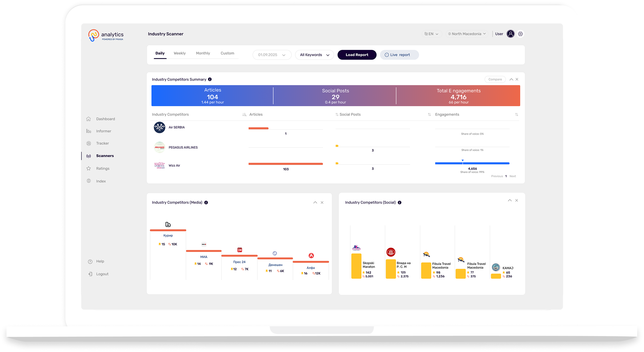The width and height of the screenshot is (644, 352).
Task: Click the Ratings star icon
Action: coord(88,169)
